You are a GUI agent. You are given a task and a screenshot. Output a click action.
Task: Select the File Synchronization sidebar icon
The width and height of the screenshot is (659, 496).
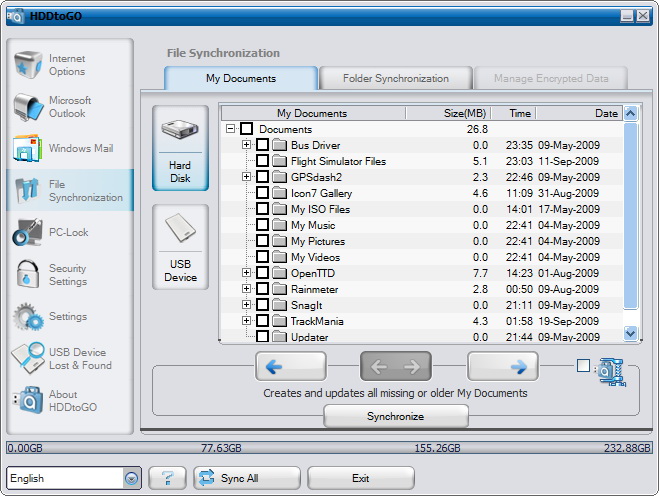(27, 190)
